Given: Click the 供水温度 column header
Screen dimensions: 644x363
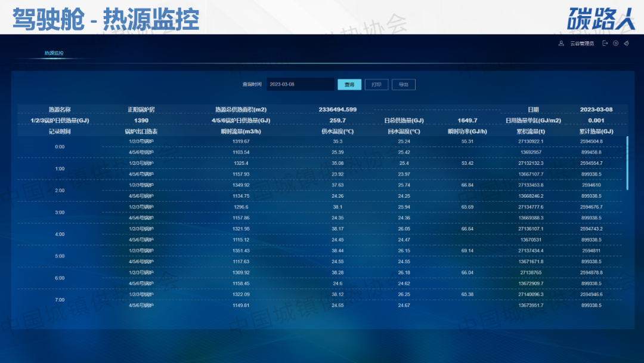Looking at the screenshot, I should click(338, 131).
